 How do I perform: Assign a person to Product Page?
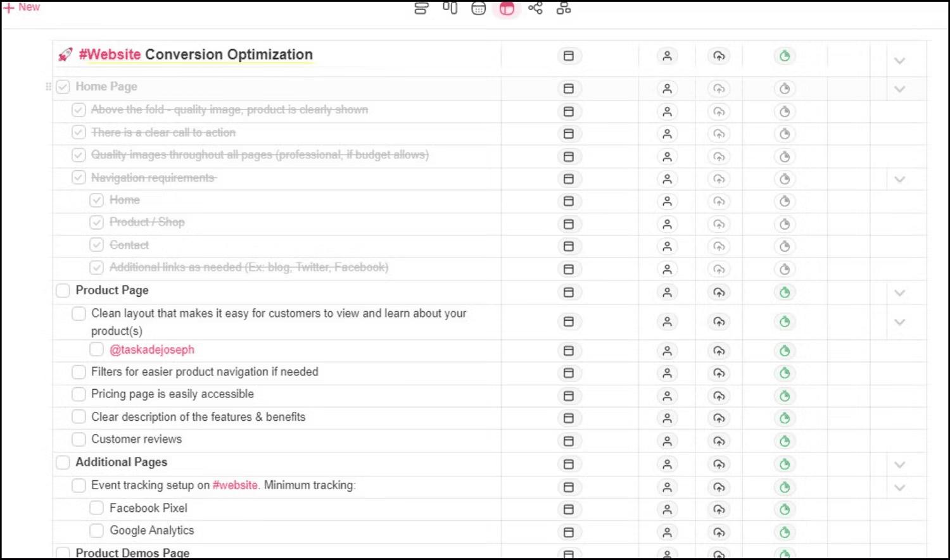(x=667, y=292)
